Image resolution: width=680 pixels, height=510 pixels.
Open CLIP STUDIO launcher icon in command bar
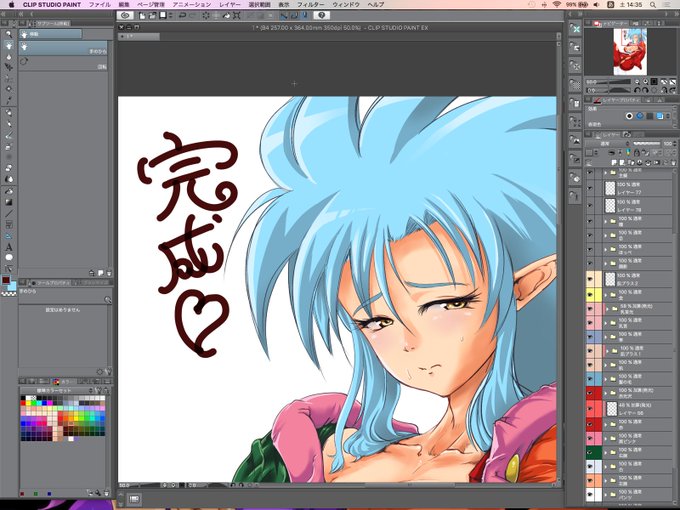(125, 15)
